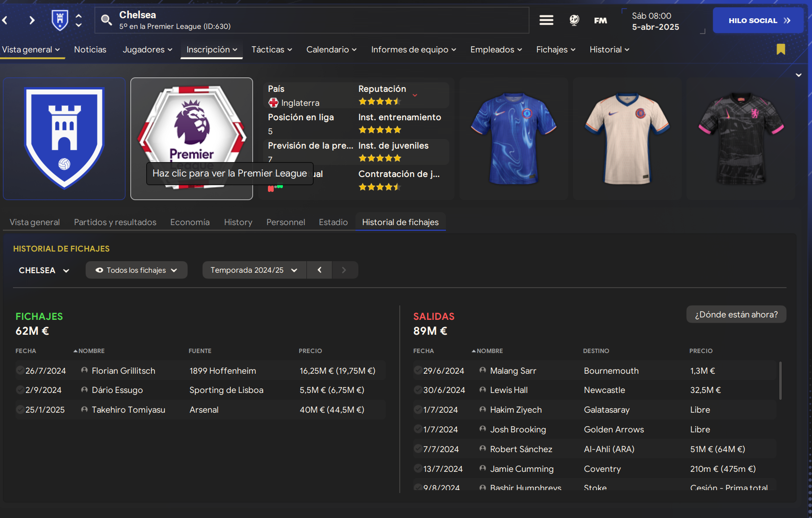Open Florian Grillitsch player icon

coord(84,370)
